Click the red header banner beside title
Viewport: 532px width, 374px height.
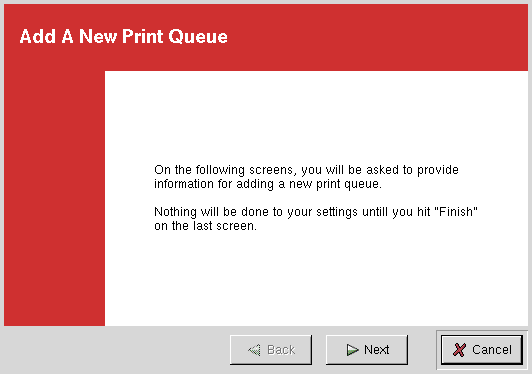tap(377, 36)
